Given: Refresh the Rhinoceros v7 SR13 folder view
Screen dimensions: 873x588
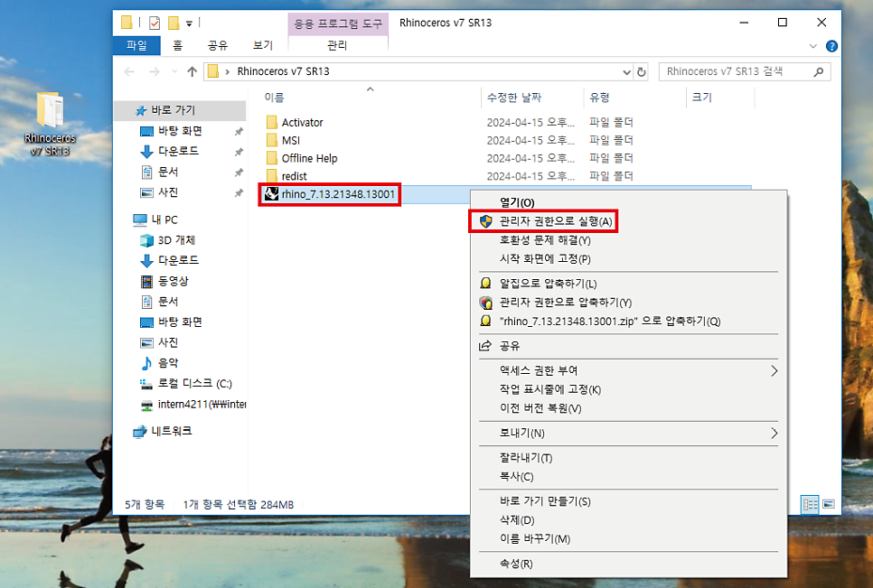Looking at the screenshot, I should [x=642, y=71].
